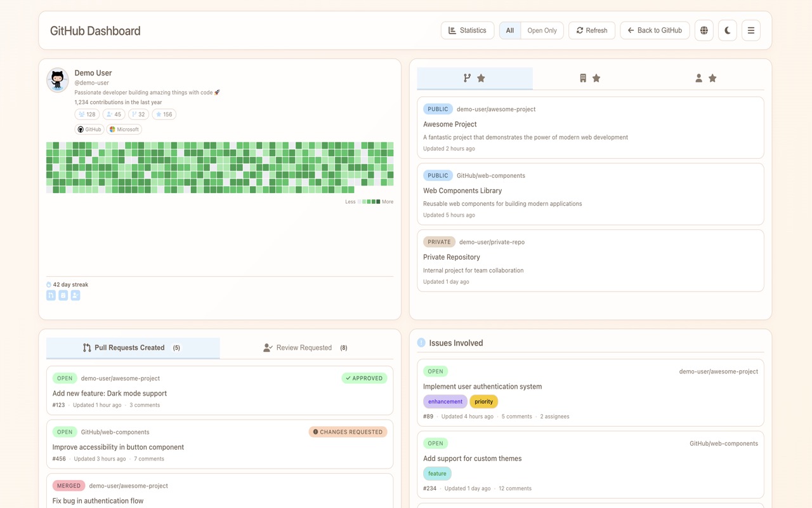
Task: Select the All filter option
Action: click(509, 30)
